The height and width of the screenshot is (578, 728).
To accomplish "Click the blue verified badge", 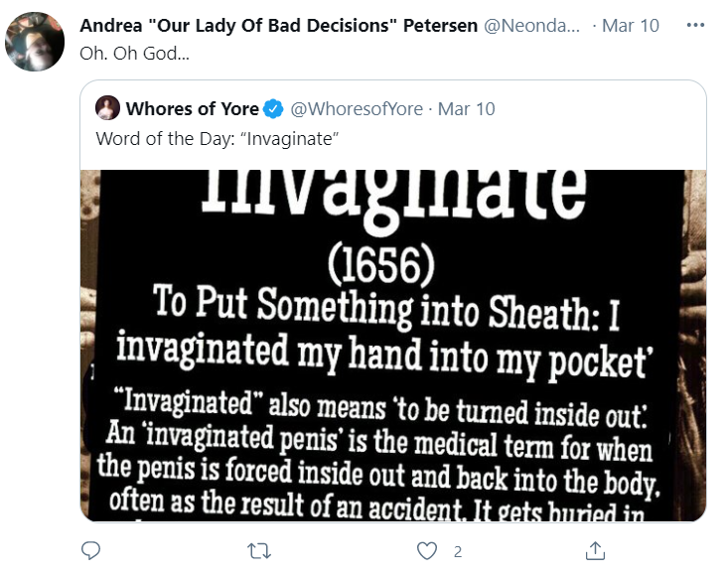I will (273, 109).
